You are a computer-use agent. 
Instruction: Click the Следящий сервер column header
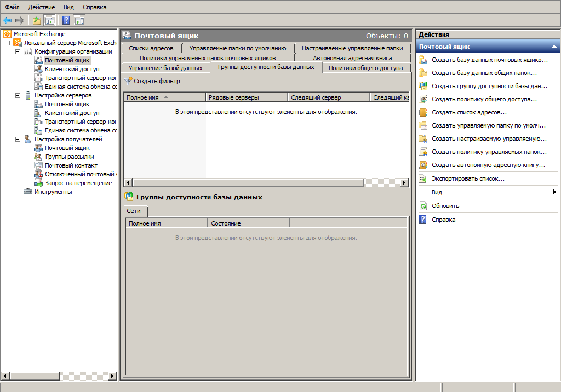coord(329,97)
